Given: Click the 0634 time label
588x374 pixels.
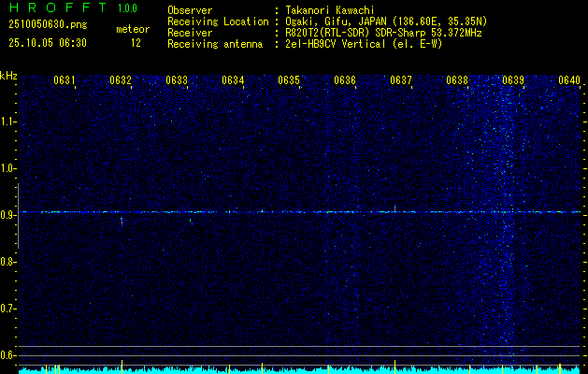Looking at the screenshot, I should point(233,80).
